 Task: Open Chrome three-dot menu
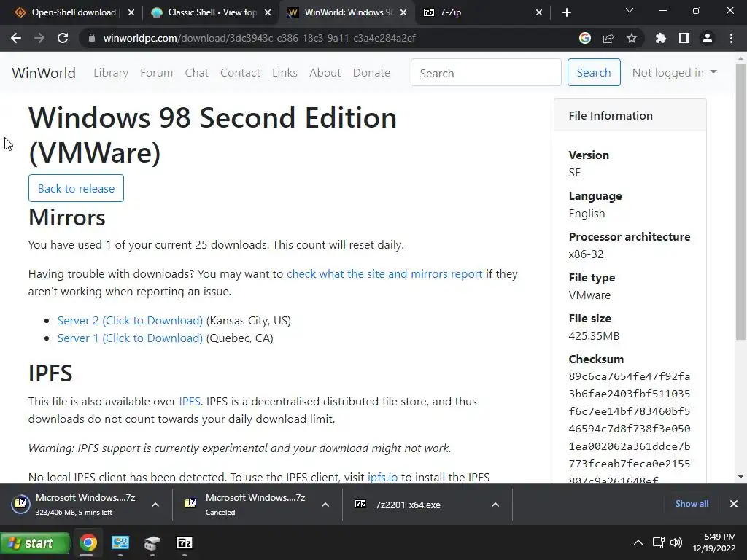[x=731, y=38]
